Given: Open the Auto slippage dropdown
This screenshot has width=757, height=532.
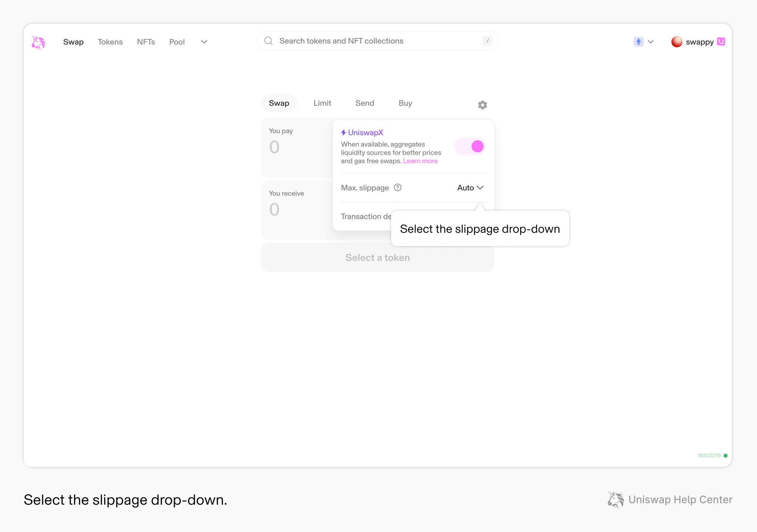Looking at the screenshot, I should (x=470, y=188).
